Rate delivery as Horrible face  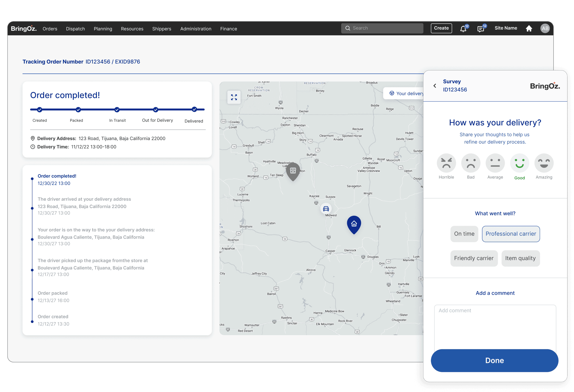click(446, 163)
